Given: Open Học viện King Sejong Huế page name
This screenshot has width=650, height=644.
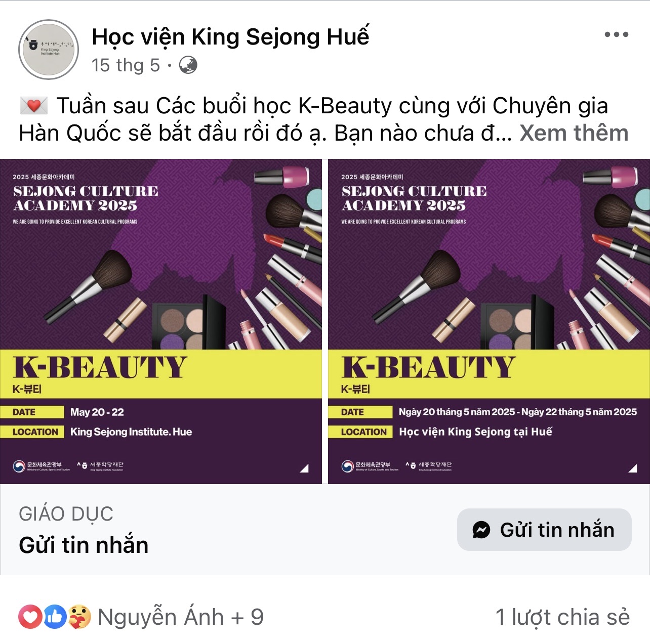Looking at the screenshot, I should coord(230,37).
